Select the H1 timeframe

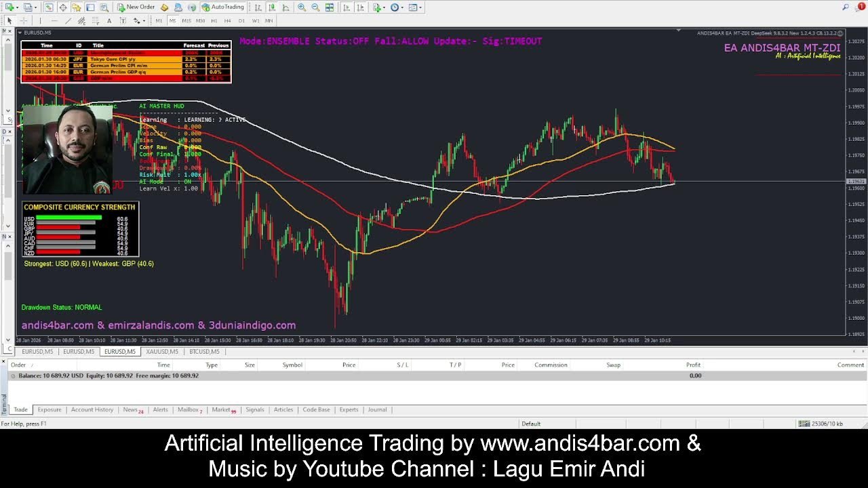[214, 21]
